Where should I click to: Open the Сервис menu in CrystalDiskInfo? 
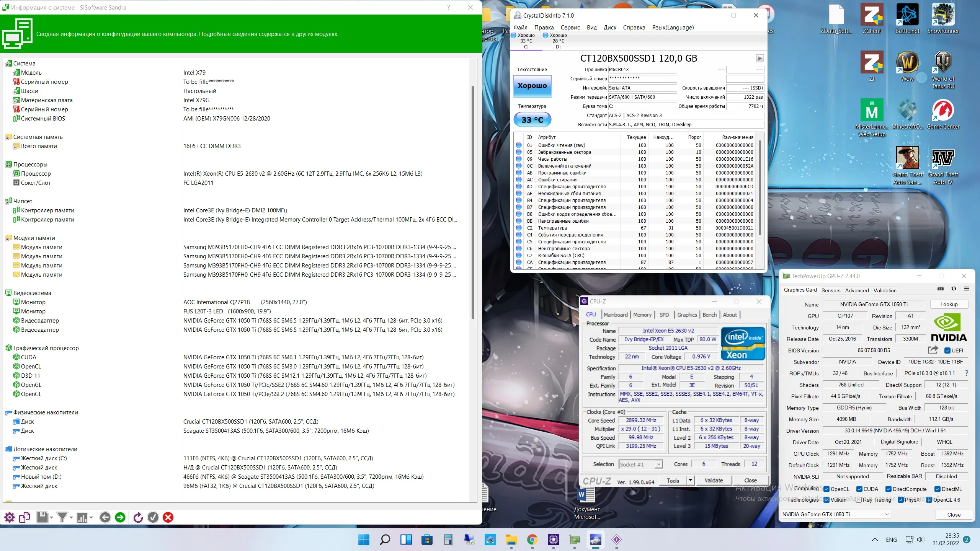click(x=570, y=28)
